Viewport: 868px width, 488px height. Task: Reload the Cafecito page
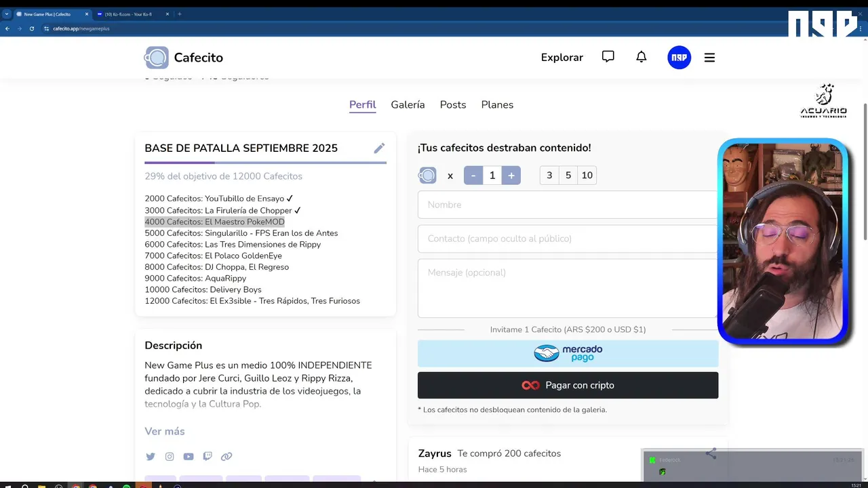point(31,28)
